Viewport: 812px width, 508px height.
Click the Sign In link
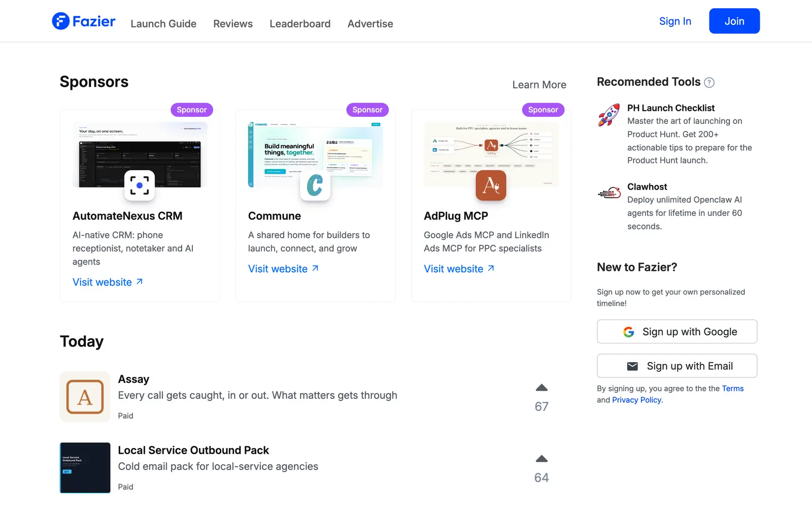[x=675, y=21]
